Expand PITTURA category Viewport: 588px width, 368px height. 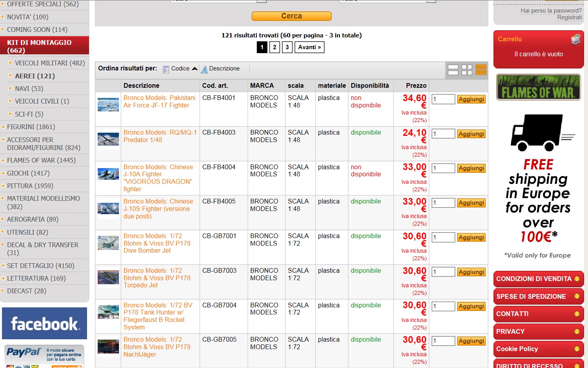tap(30, 186)
